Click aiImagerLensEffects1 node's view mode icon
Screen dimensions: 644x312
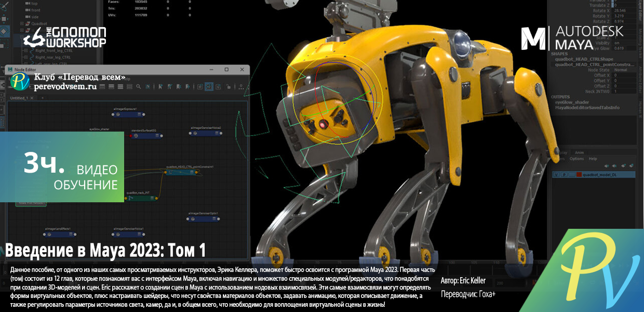pos(71,234)
